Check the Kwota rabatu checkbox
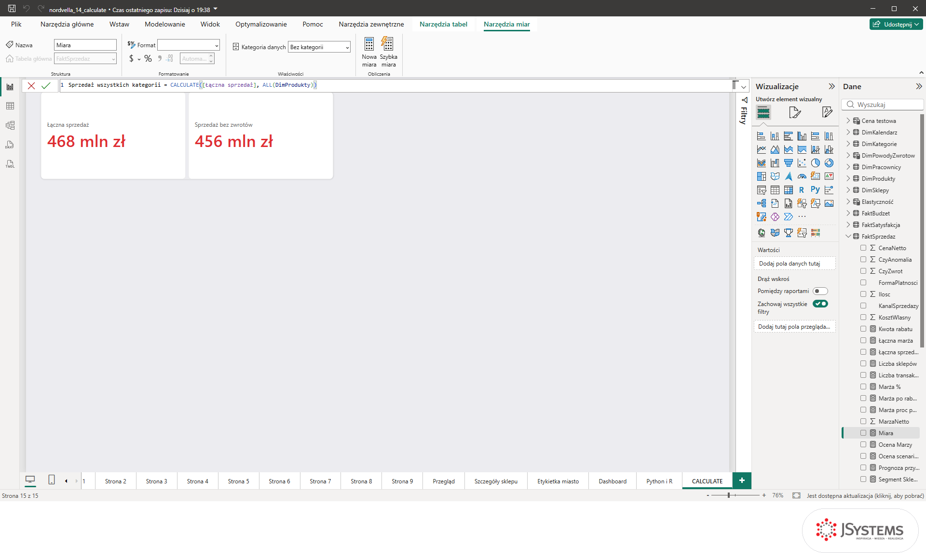The width and height of the screenshot is (926, 560). (863, 329)
